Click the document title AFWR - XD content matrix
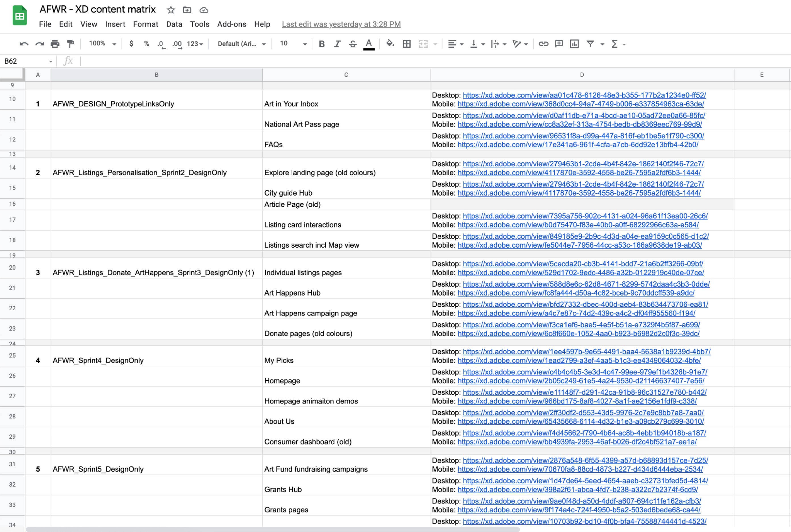791x532 pixels. pos(97,9)
